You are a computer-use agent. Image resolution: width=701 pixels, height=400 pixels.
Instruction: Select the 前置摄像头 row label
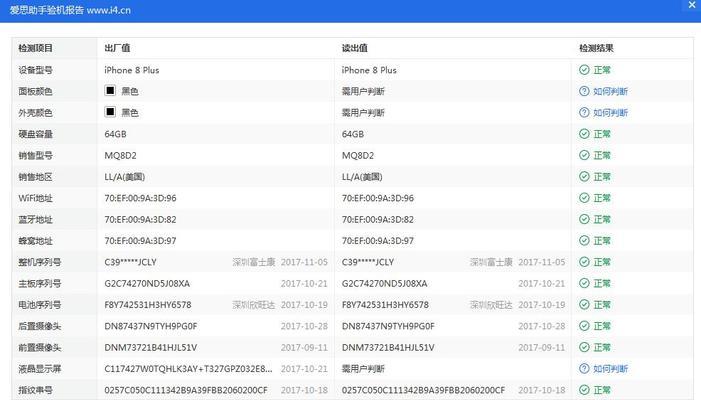tap(39, 348)
